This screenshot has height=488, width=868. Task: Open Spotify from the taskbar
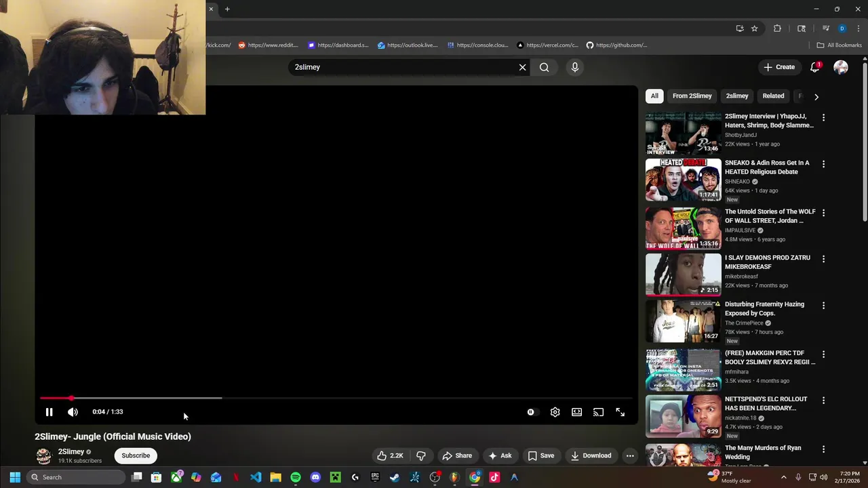point(296,477)
